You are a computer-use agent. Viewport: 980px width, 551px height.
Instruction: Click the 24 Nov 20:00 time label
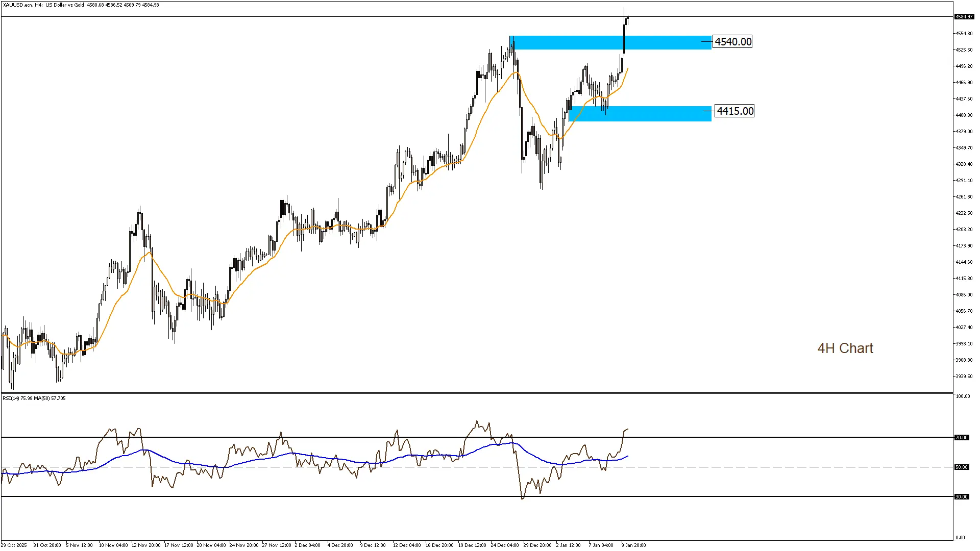point(243,545)
